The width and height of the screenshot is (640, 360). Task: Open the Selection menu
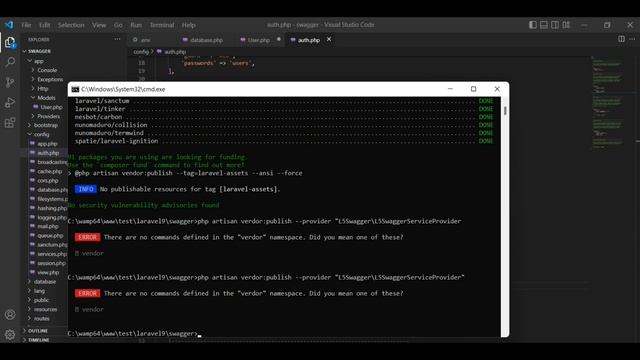pyautogui.click(x=71, y=25)
